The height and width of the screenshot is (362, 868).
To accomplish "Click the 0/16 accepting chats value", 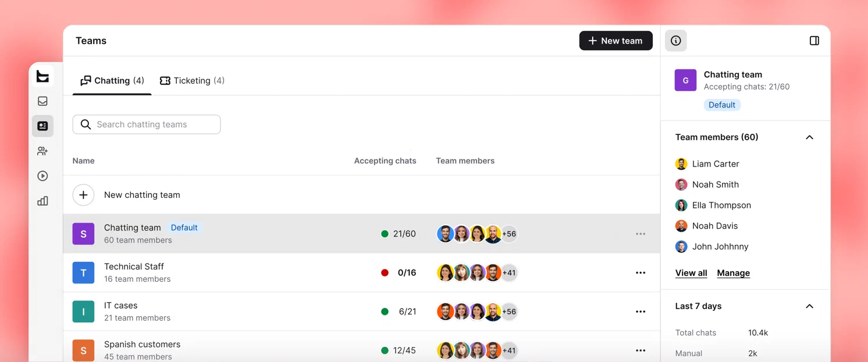I will [407, 273].
